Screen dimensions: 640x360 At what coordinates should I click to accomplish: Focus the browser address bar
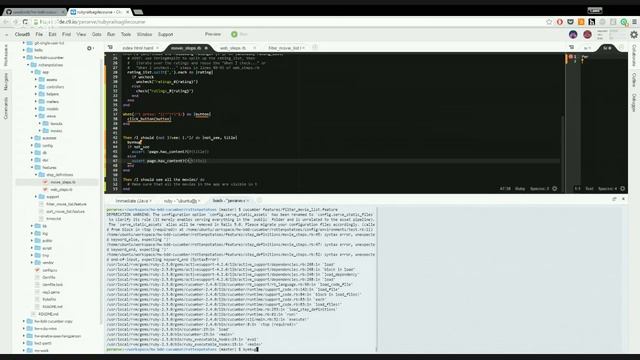pos(286,22)
